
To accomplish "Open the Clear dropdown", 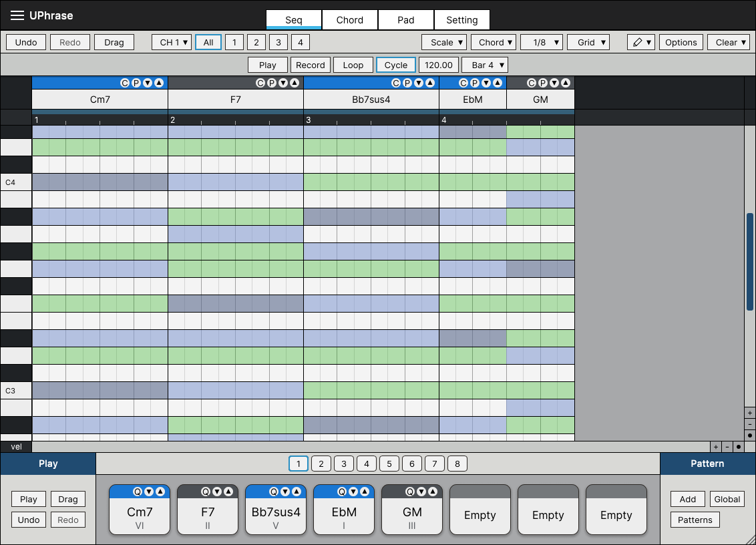I will click(729, 43).
